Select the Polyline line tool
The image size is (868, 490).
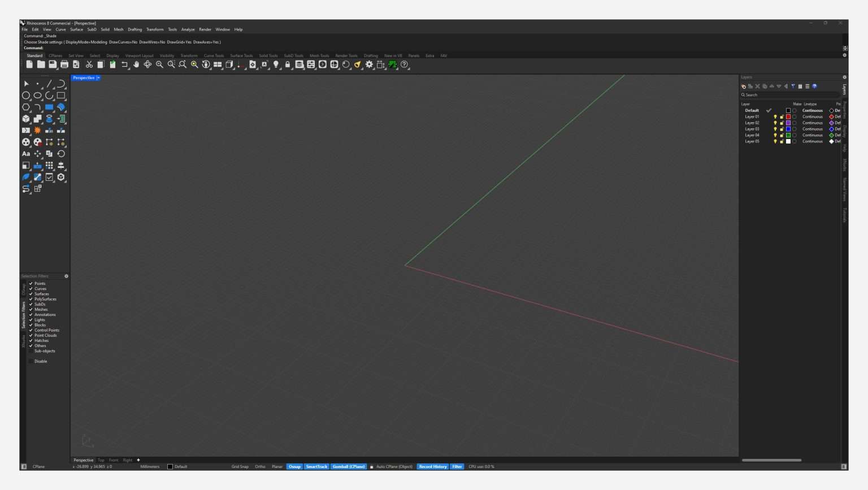pyautogui.click(x=49, y=84)
